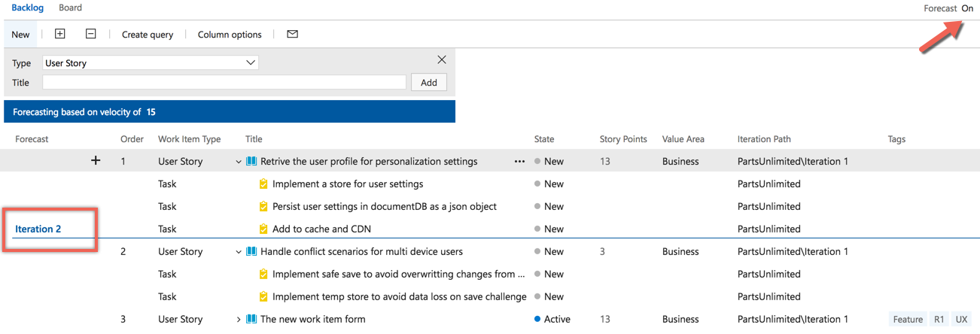Expand The new work item form story
980x334 pixels.
(x=239, y=320)
